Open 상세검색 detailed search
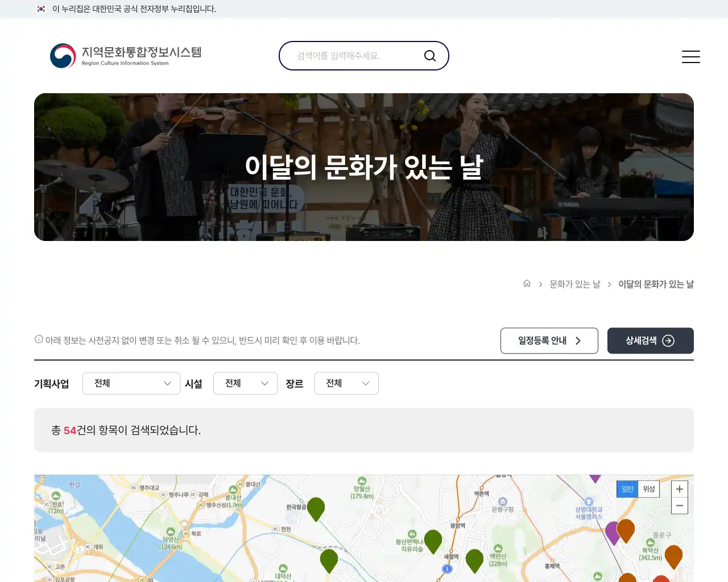 [x=650, y=340]
